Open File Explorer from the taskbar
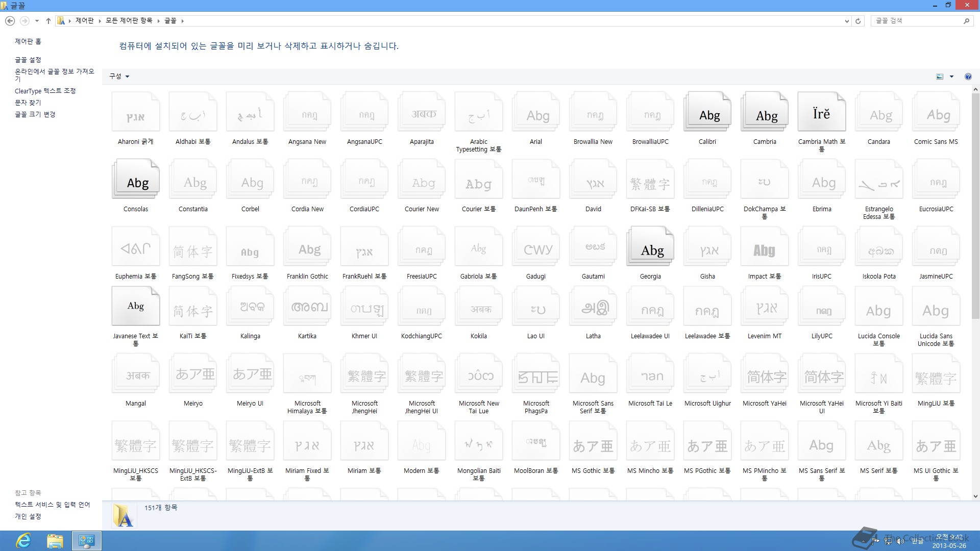This screenshot has height=551, width=980. coord(55,541)
